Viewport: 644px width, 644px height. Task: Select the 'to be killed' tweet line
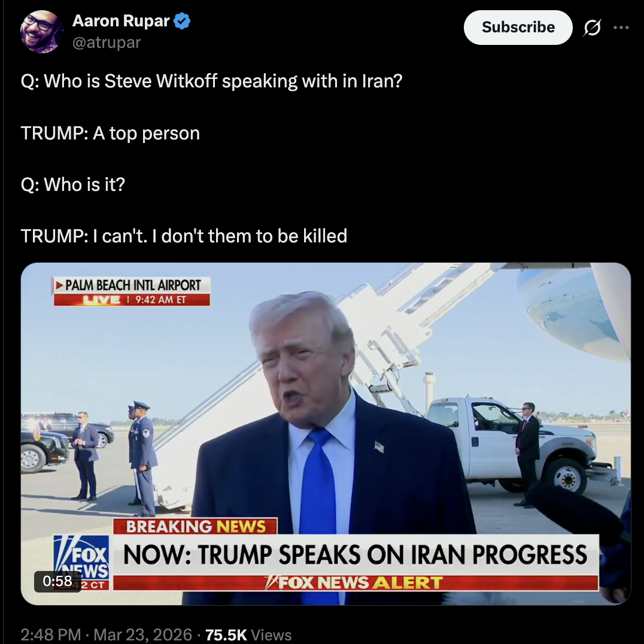pos(184,236)
